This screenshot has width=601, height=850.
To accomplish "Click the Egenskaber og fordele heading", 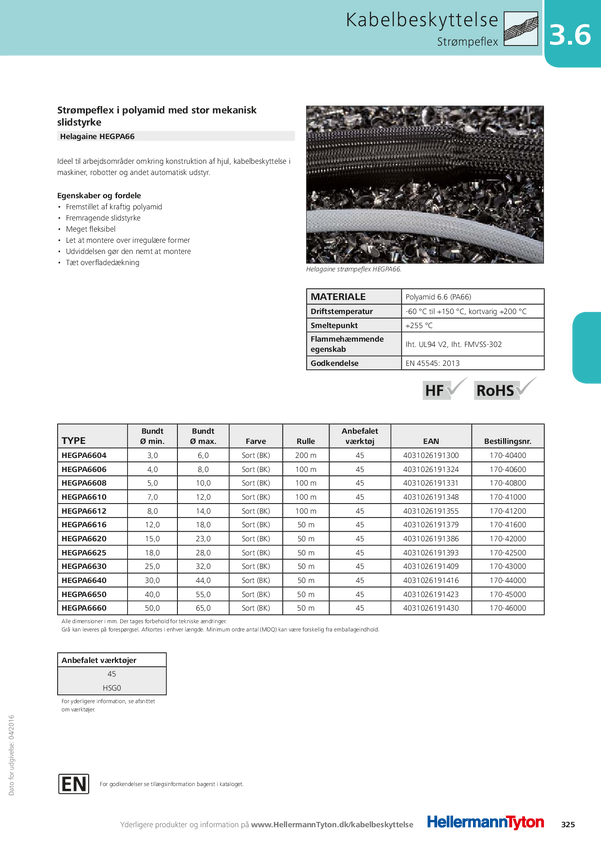I will point(99,195).
